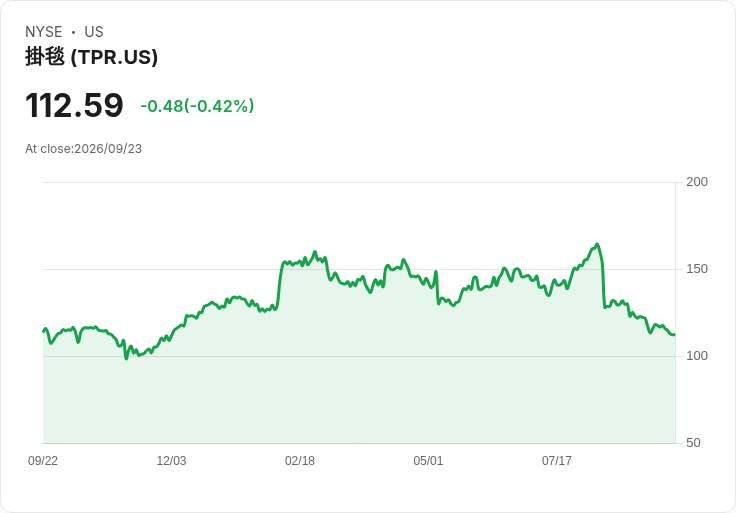Select the current price 112.59
Screen dimensions: 736x513
74,105
